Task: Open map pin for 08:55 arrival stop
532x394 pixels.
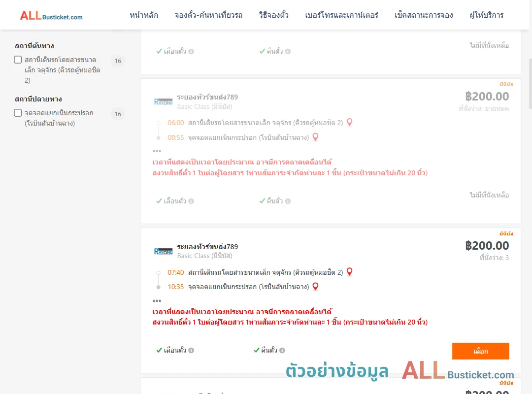Action: pos(316,137)
